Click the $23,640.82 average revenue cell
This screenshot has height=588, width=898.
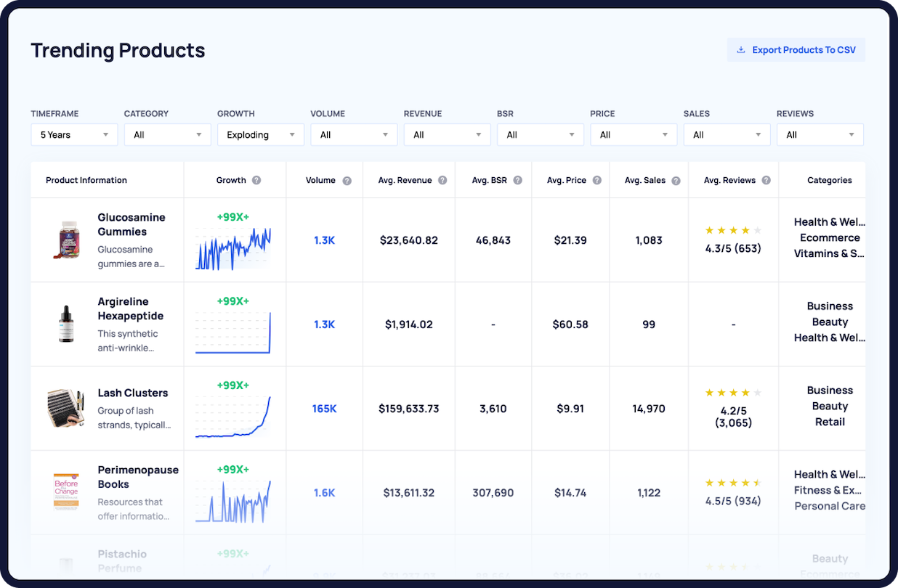point(409,240)
